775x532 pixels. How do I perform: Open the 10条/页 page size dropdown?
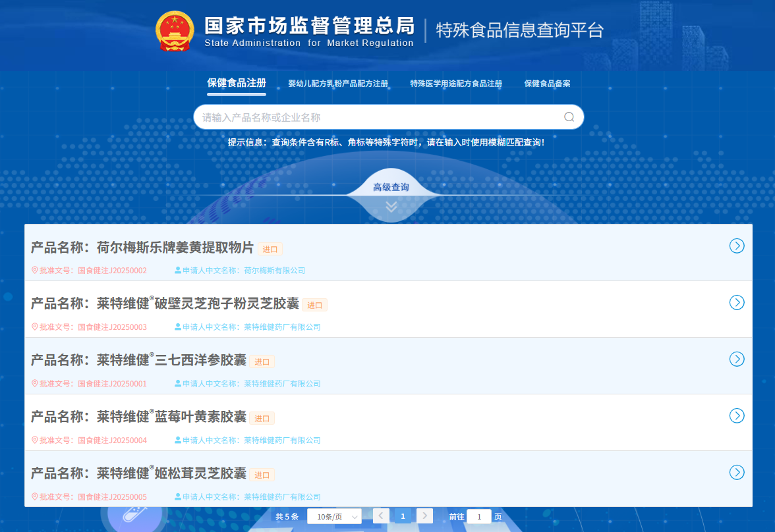pyautogui.click(x=334, y=517)
